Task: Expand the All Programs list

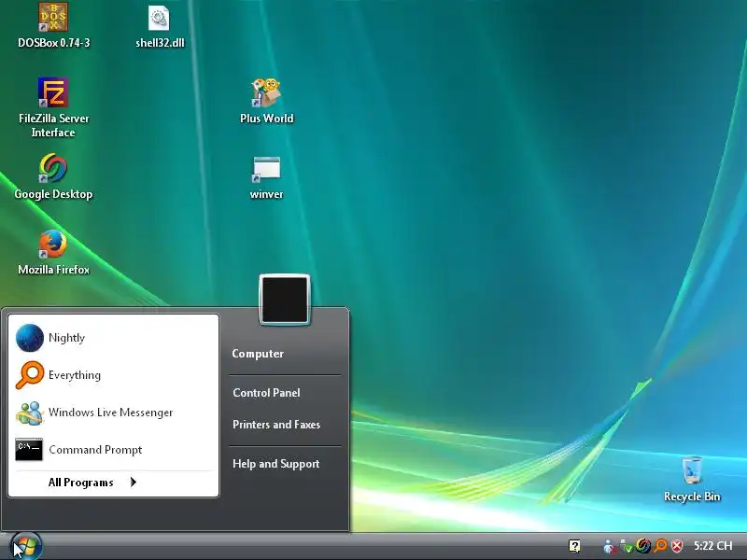Action: [x=92, y=483]
